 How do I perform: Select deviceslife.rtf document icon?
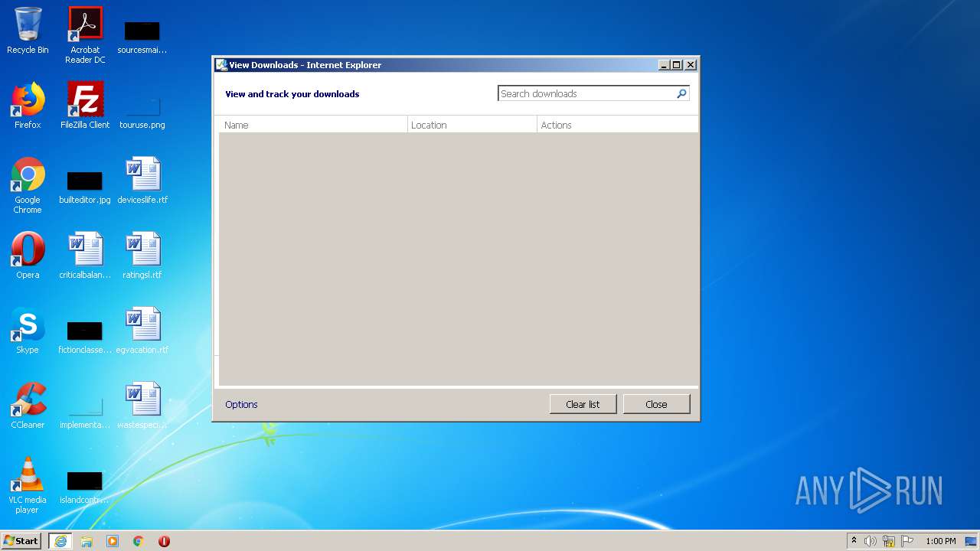[142, 181]
